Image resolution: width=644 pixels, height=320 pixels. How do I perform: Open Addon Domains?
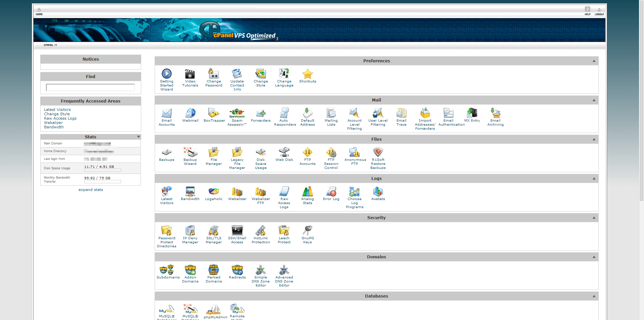pyautogui.click(x=190, y=270)
